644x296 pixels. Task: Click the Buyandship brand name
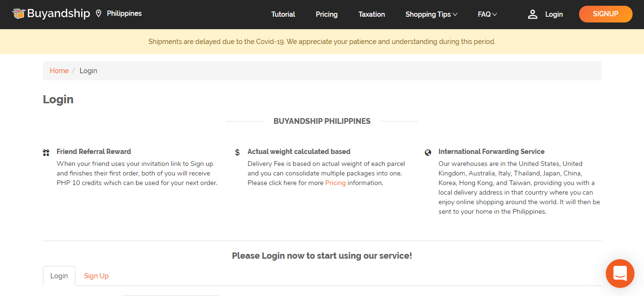(x=58, y=13)
